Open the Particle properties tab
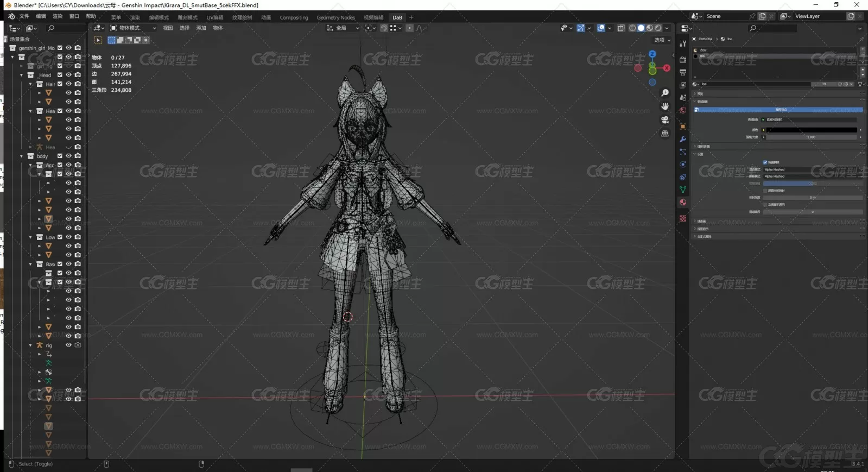 pyautogui.click(x=683, y=152)
